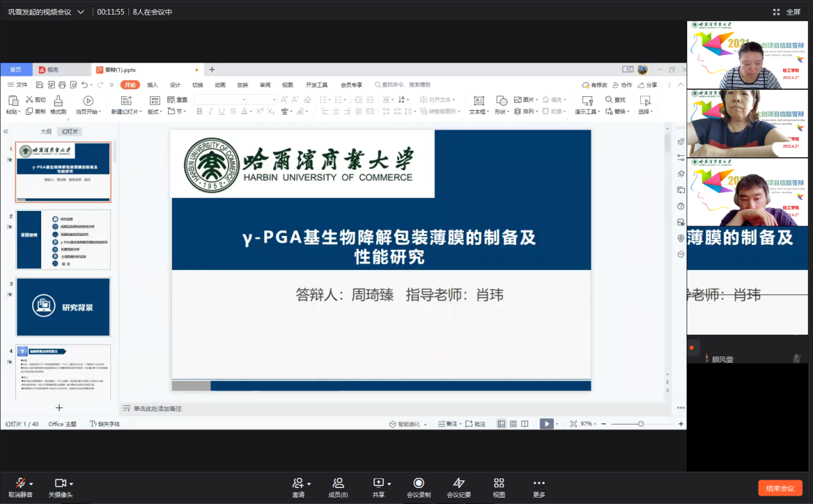Switch to slide sorter view icon

[x=513, y=424]
